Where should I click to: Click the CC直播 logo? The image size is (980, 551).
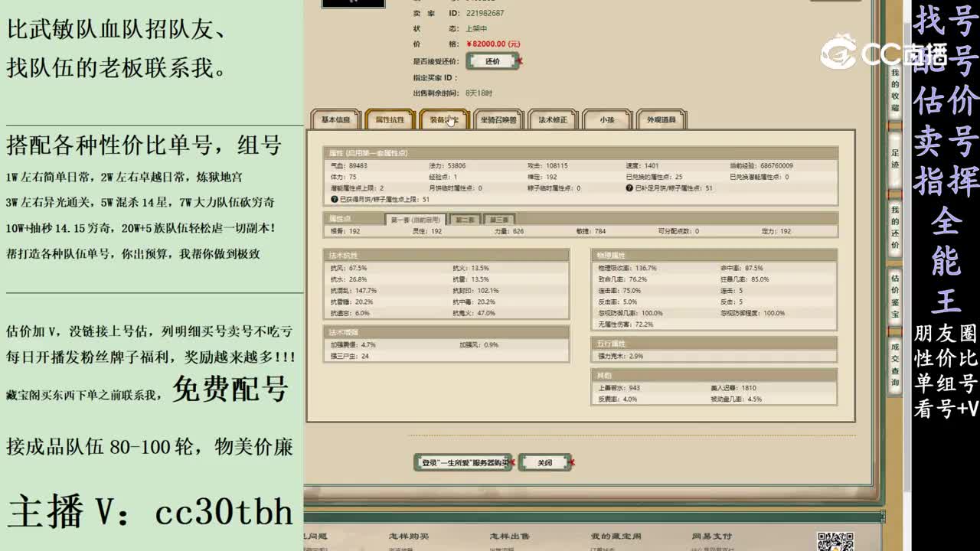(885, 52)
